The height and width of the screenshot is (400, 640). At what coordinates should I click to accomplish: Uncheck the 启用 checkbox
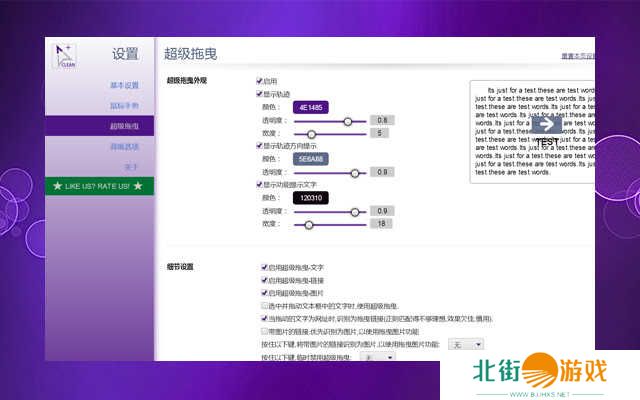click(260, 81)
